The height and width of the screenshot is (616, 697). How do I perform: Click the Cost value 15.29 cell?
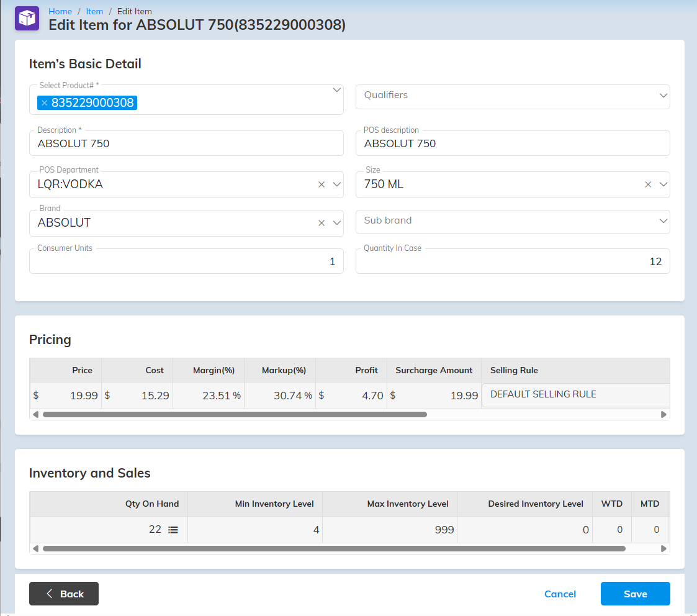(137, 396)
